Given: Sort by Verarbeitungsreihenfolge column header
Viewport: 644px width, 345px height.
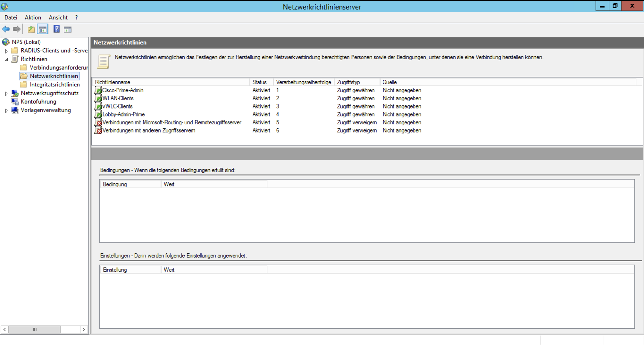Looking at the screenshot, I should pos(304,82).
